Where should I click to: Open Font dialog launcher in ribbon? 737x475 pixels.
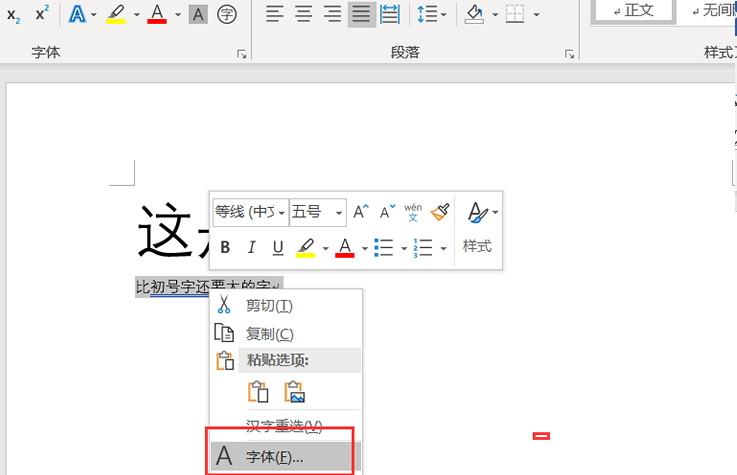242,54
